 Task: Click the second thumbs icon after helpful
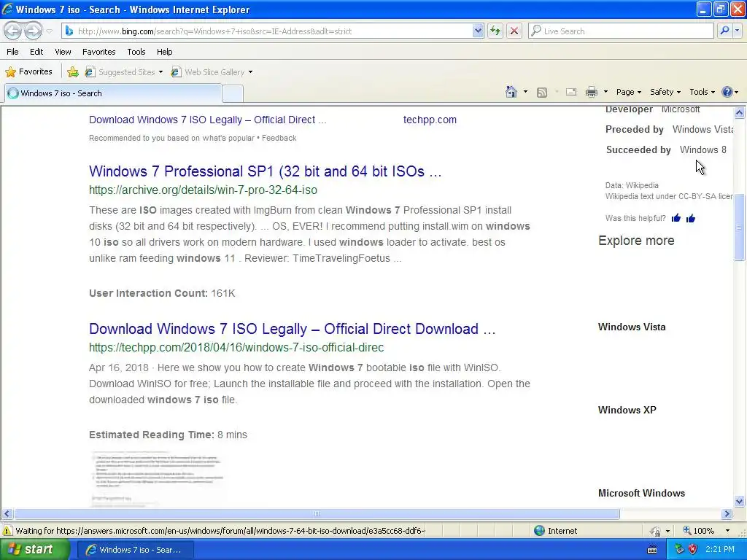click(691, 219)
